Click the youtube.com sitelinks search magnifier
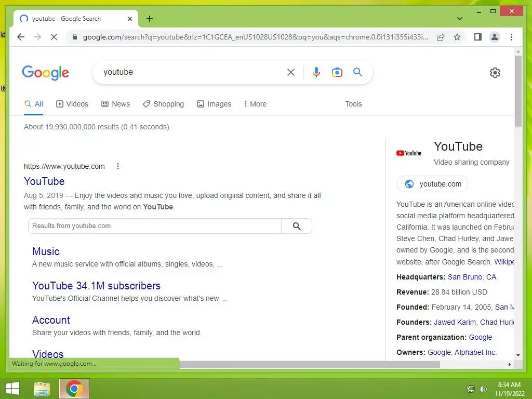The width and height of the screenshot is (532, 399). coord(297,226)
